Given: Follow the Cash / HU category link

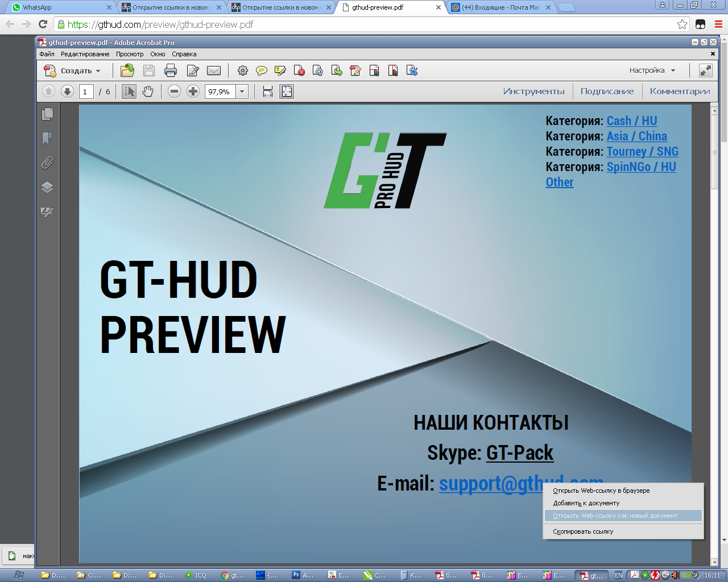Looking at the screenshot, I should (x=632, y=121).
